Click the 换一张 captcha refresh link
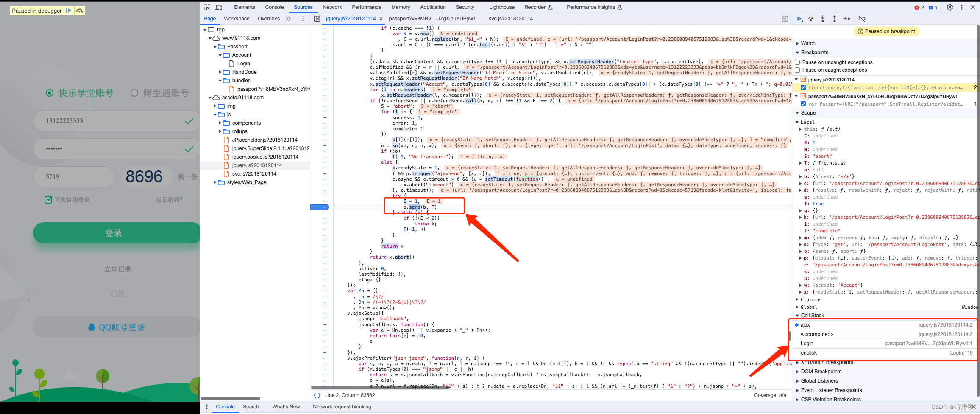This screenshot has height=414, width=980. [188, 177]
